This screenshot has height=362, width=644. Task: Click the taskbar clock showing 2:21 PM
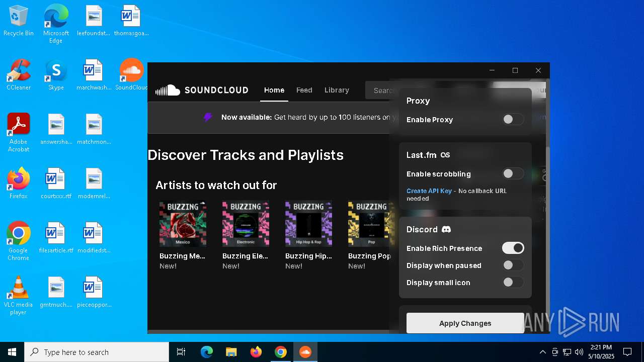pyautogui.click(x=601, y=352)
